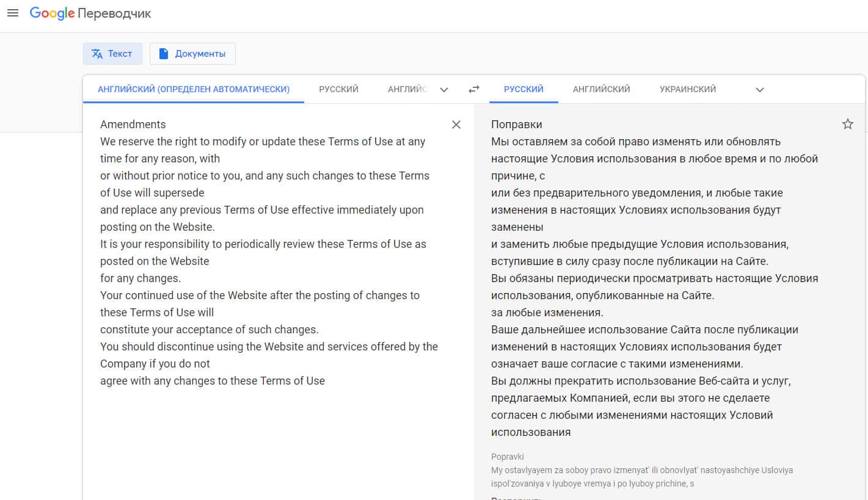Swap source and target languages
Image resolution: width=868 pixels, height=500 pixels.
[x=474, y=90]
